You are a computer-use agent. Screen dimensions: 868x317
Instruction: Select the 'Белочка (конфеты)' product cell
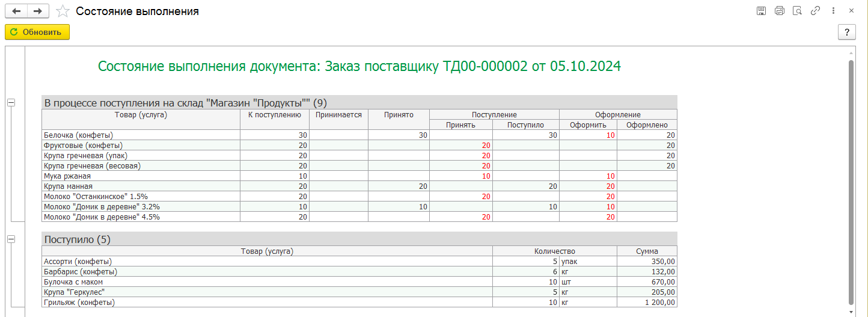coord(141,135)
